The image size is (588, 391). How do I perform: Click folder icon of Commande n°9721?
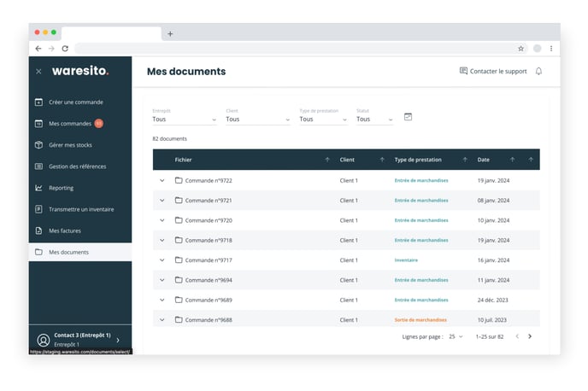pyautogui.click(x=179, y=200)
